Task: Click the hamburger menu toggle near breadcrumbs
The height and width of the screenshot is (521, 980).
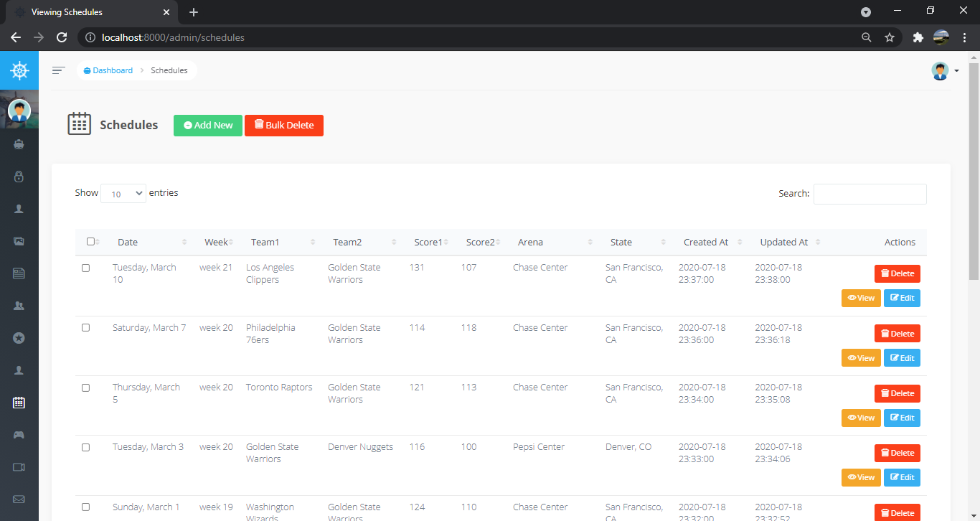Action: point(57,70)
